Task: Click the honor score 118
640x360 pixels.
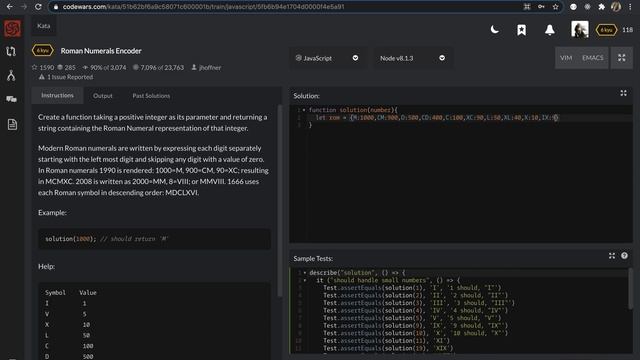Action: click(627, 30)
